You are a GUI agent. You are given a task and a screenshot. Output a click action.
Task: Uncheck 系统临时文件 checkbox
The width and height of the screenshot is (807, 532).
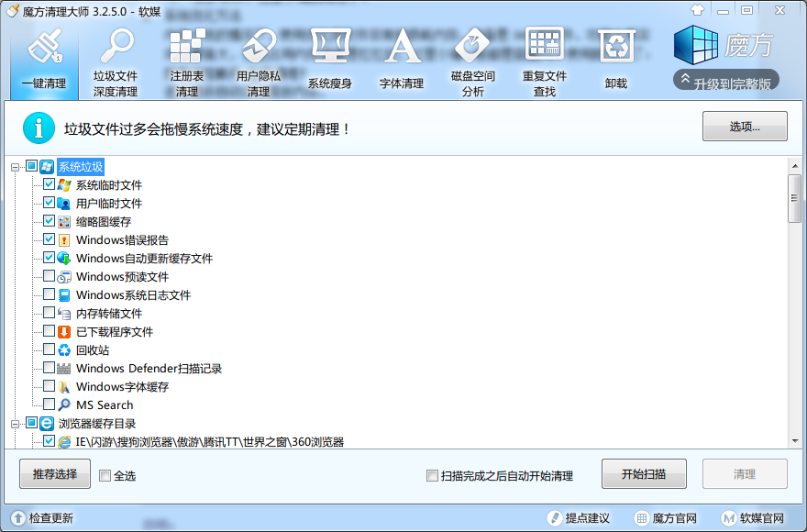[49, 183]
